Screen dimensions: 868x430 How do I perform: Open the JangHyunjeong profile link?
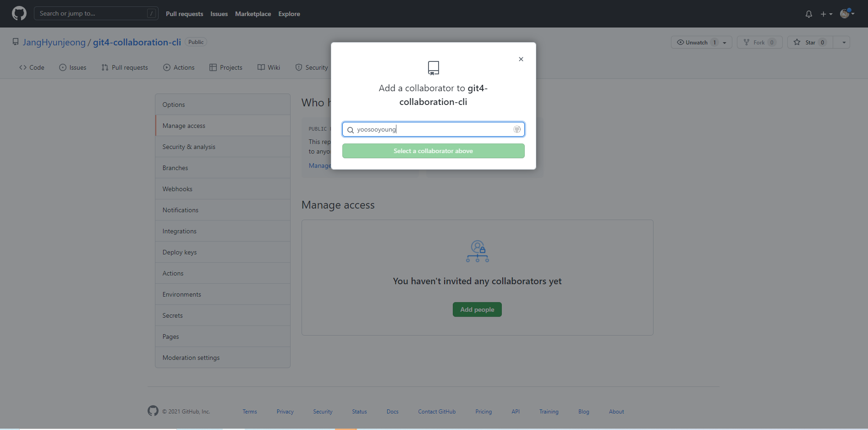click(x=54, y=42)
